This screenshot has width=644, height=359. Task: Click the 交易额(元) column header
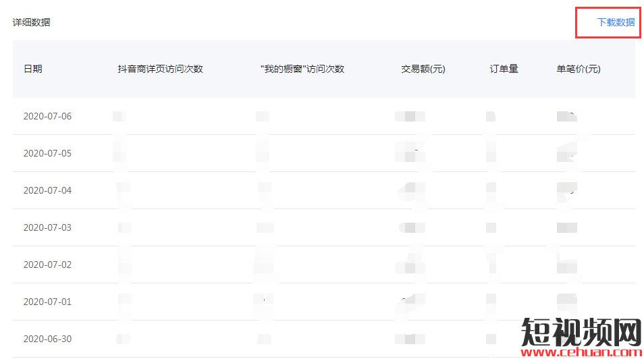coord(423,69)
